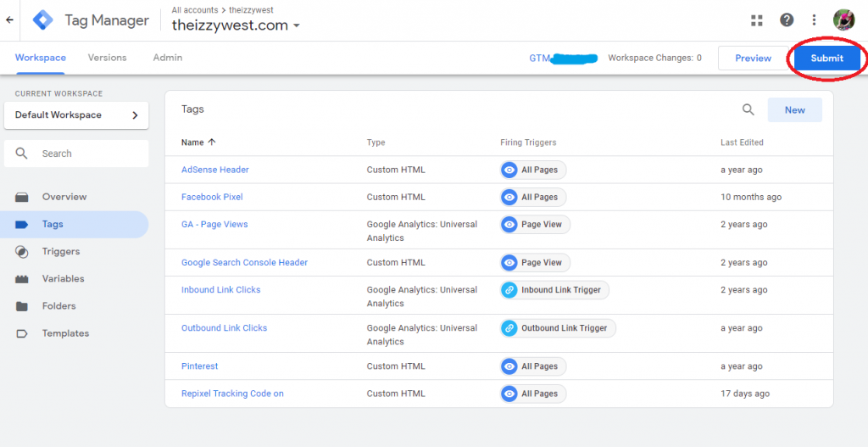Click the Preview button
Screen dimensions: 868x447
point(754,59)
